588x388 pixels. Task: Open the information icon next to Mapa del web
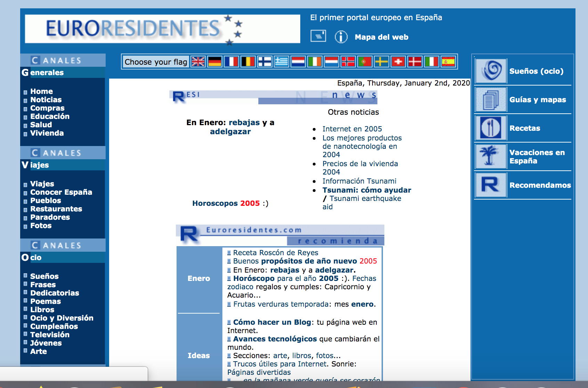tap(341, 36)
